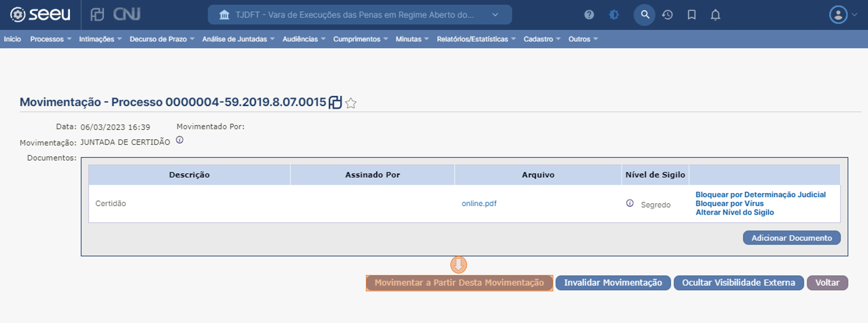This screenshot has width=868, height=323.
Task: Mark process as favorite with star
Action: click(351, 103)
